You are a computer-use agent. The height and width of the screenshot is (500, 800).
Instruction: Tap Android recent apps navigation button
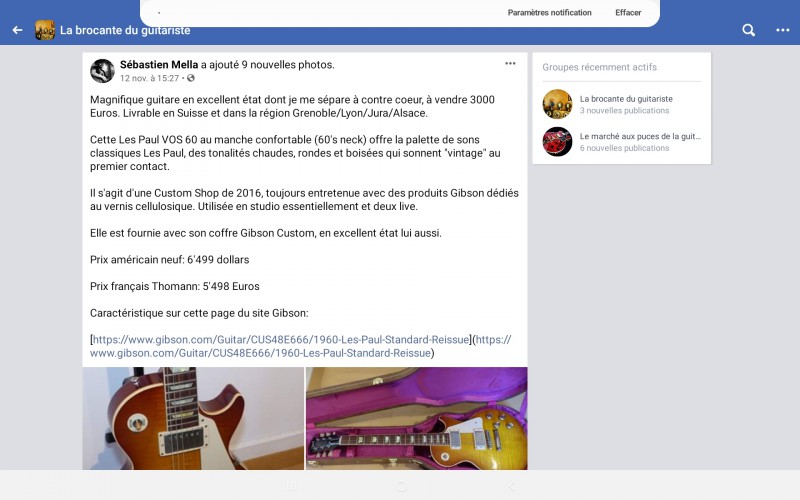pyautogui.click(x=291, y=486)
